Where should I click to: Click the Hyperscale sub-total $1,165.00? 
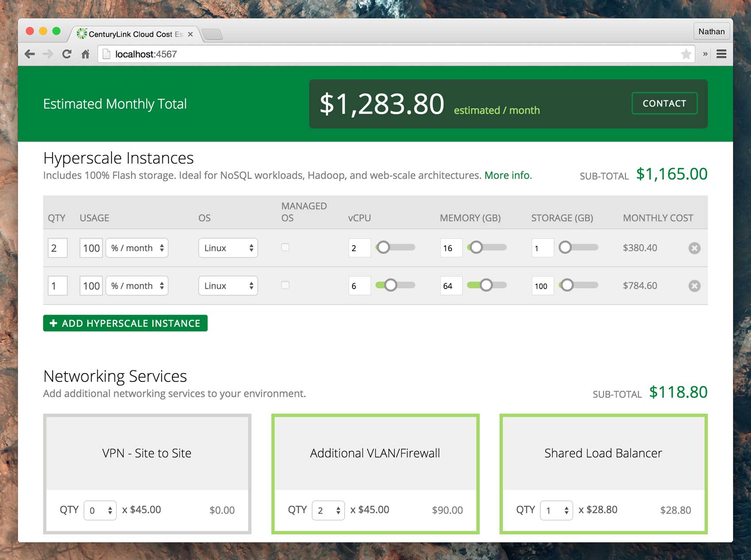672,174
